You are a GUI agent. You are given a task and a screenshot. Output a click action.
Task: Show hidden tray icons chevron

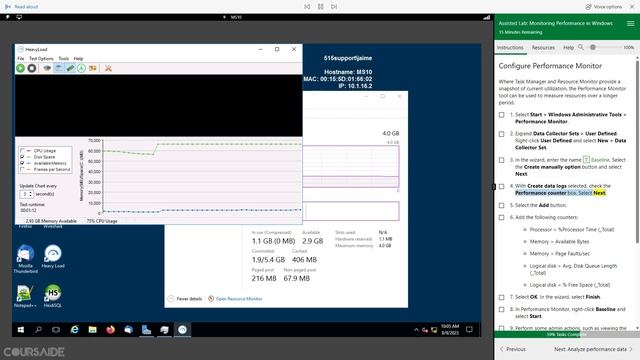click(416, 330)
